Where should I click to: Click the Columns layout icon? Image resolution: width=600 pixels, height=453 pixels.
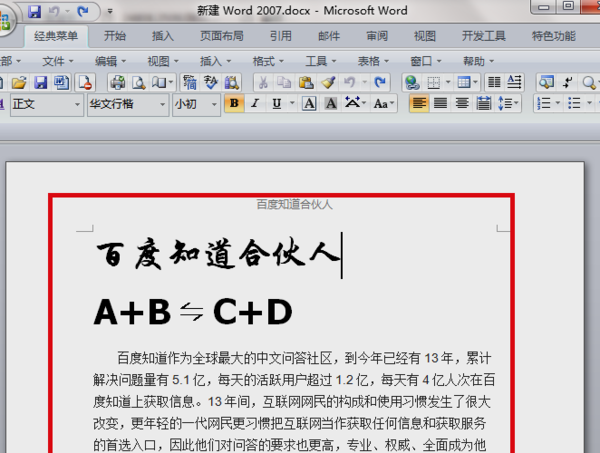coord(494,82)
